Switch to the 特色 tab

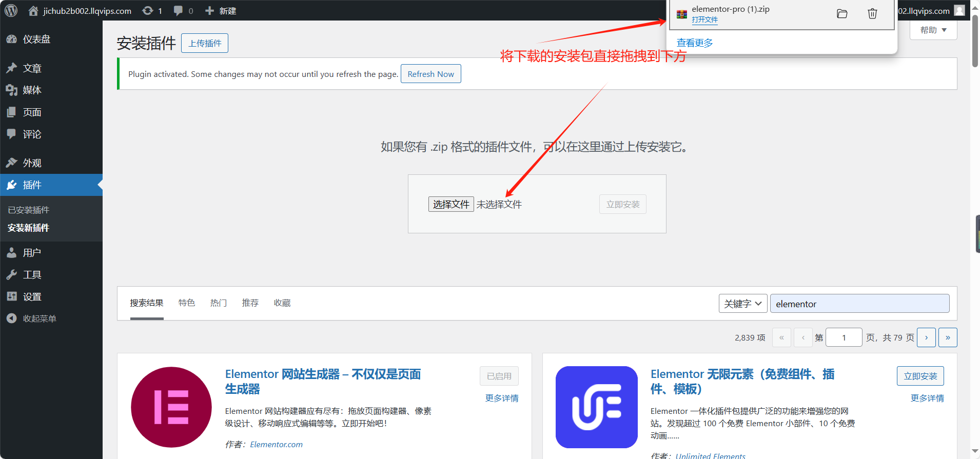tap(187, 303)
